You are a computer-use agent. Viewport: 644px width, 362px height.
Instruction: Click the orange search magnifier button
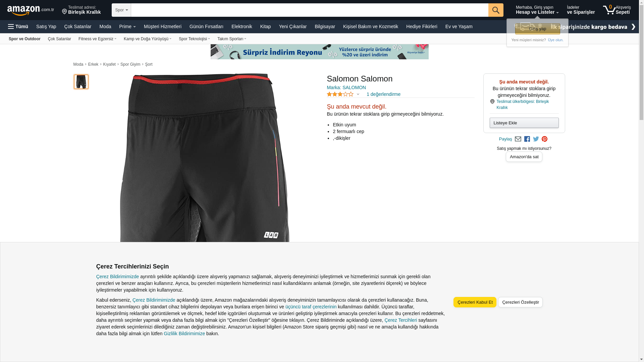point(496,10)
